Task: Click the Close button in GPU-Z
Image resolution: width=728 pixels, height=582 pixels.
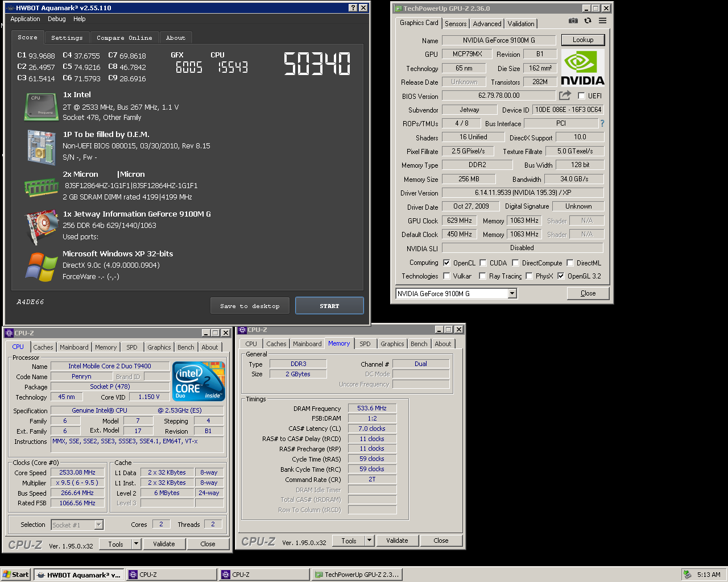Action: (x=588, y=293)
